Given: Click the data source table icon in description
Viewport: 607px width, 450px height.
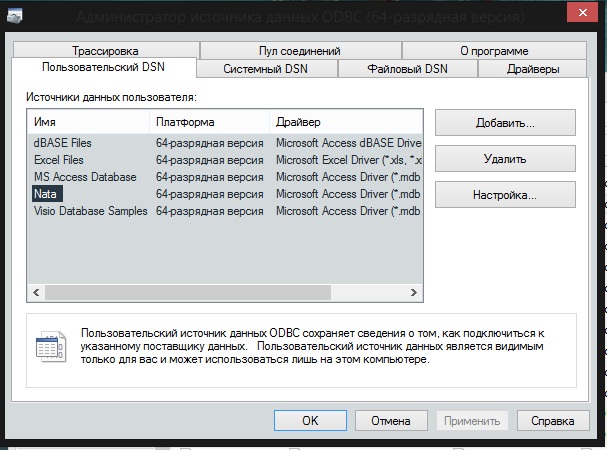Looking at the screenshot, I should click(x=51, y=347).
